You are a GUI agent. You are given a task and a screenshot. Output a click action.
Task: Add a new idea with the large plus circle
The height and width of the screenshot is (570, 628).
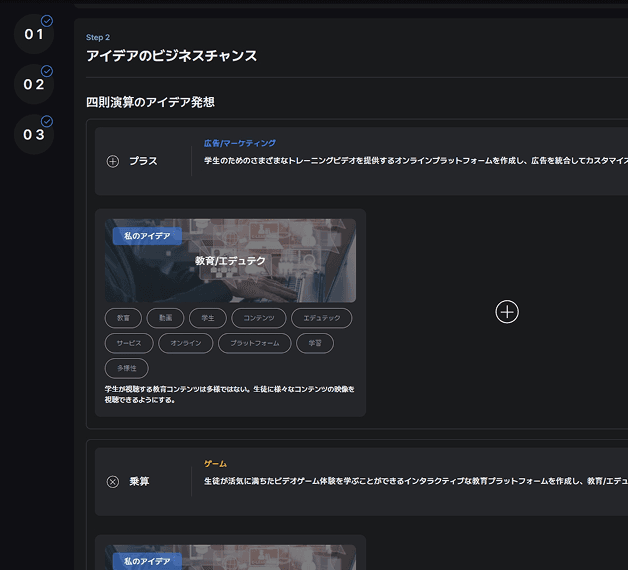[x=507, y=312]
